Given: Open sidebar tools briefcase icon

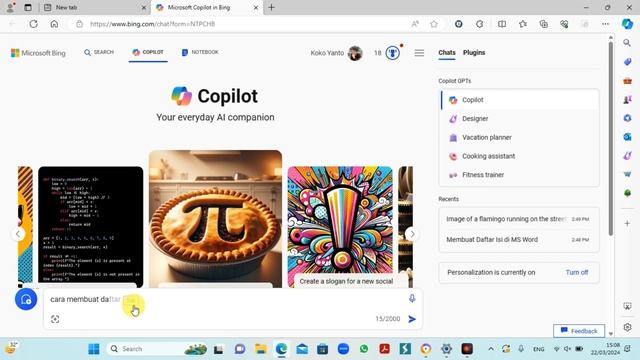Looking at the screenshot, I should point(627,81).
